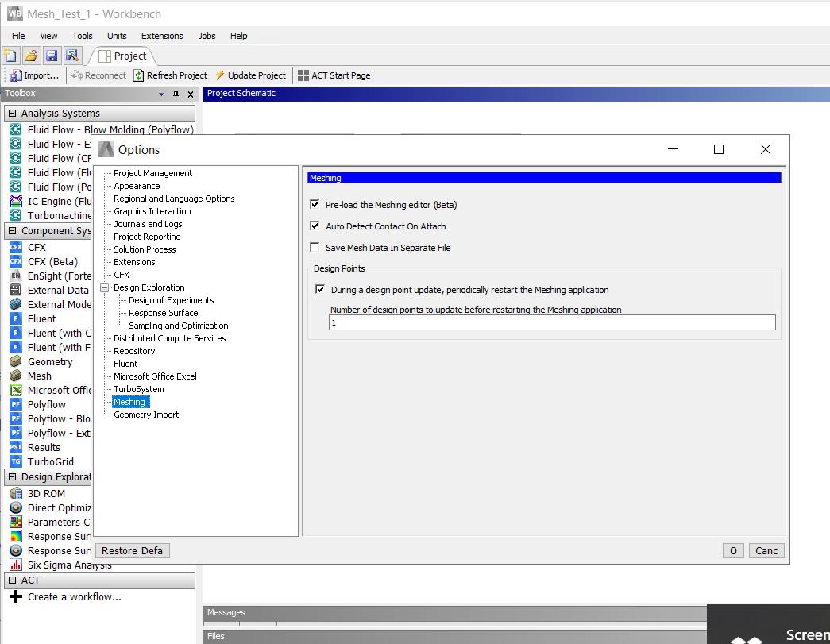Collapse Design Exploration in the options tree

(x=105, y=287)
